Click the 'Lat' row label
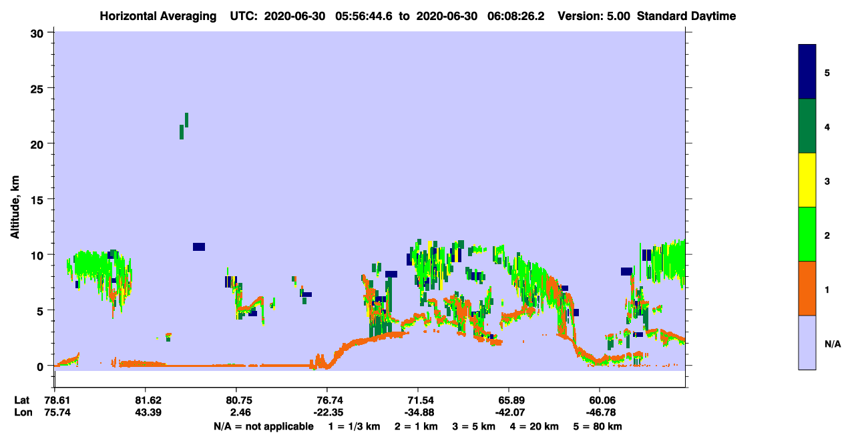 [x=21, y=400]
